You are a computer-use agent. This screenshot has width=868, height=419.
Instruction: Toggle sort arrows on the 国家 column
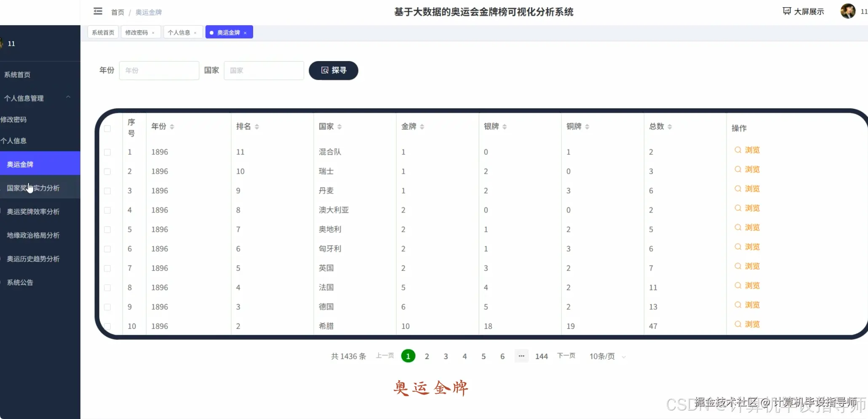click(340, 126)
